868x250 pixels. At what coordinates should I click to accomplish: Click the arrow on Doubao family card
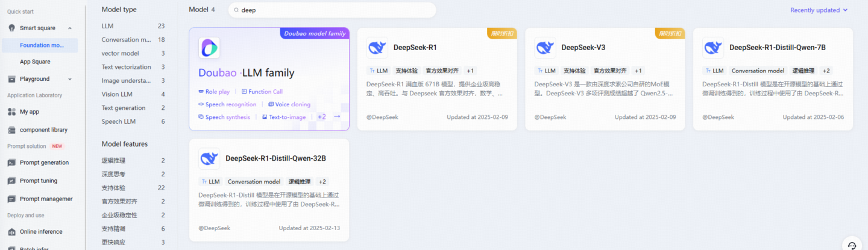(x=337, y=117)
